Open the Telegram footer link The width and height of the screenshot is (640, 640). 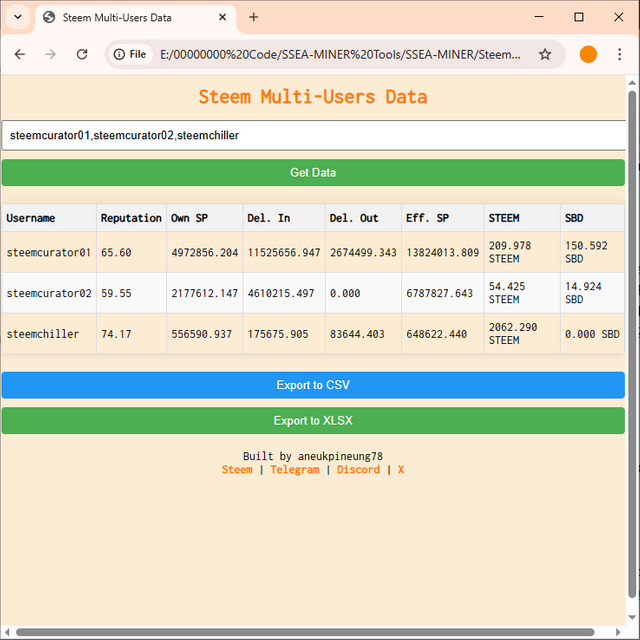(295, 469)
